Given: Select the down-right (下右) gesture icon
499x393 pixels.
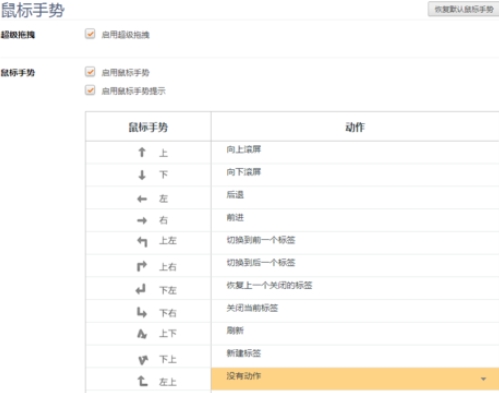Looking at the screenshot, I should 142,312.
